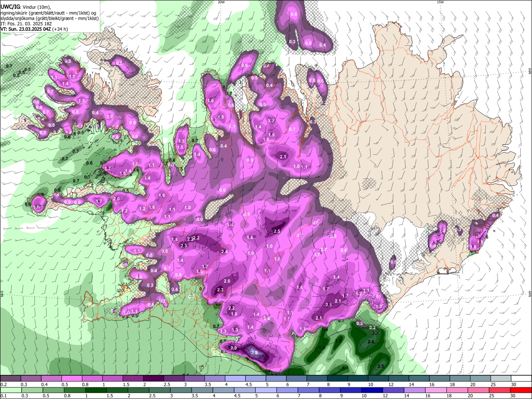Screen dimensions: 532x399
Task: Click the '3.9' precipitation value on the south coast
Action: coord(254,352)
